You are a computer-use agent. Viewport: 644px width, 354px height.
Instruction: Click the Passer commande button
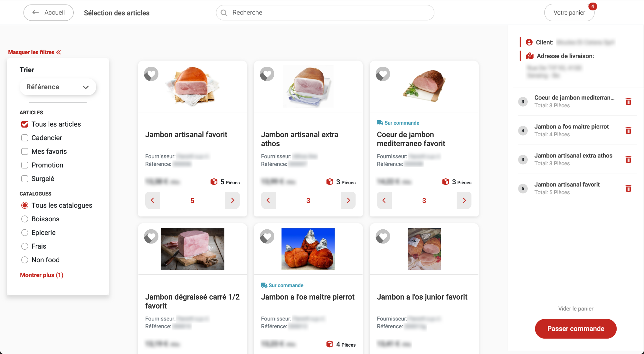point(575,329)
